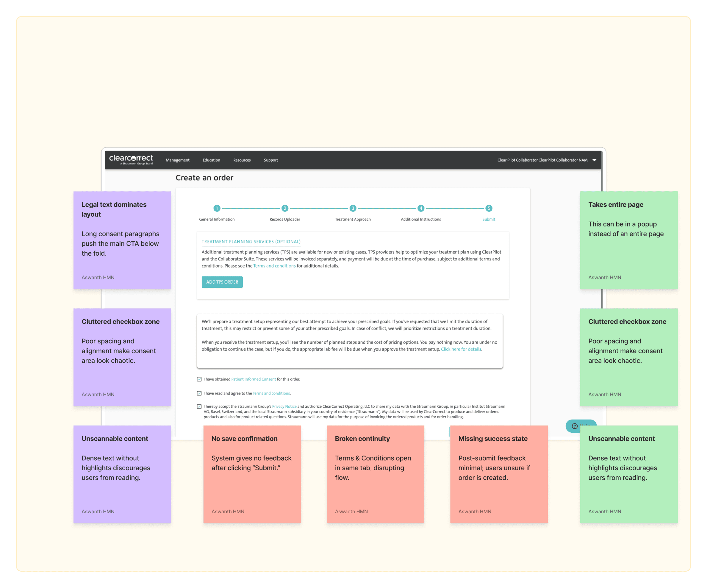707x588 pixels.
Task: Click step 5 Submit circle
Action: [489, 208]
